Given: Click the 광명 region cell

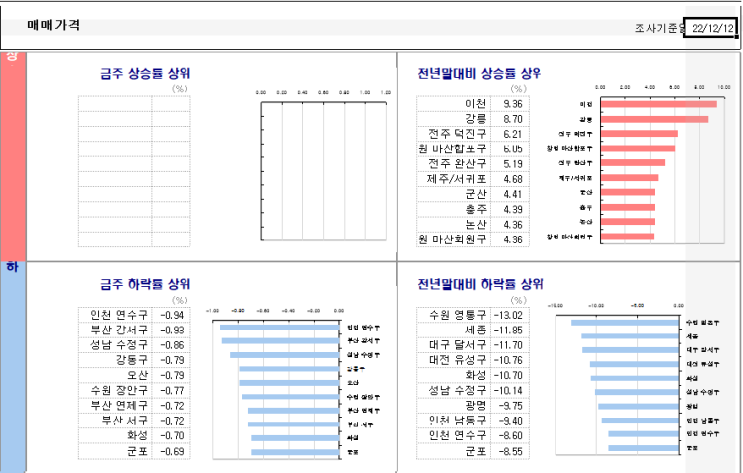Looking at the screenshot, I should (453, 406).
